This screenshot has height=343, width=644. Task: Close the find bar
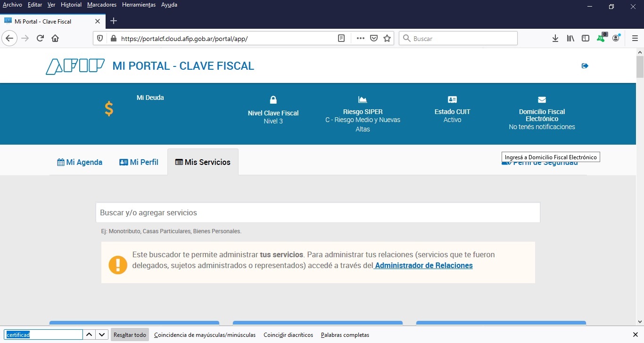click(635, 335)
